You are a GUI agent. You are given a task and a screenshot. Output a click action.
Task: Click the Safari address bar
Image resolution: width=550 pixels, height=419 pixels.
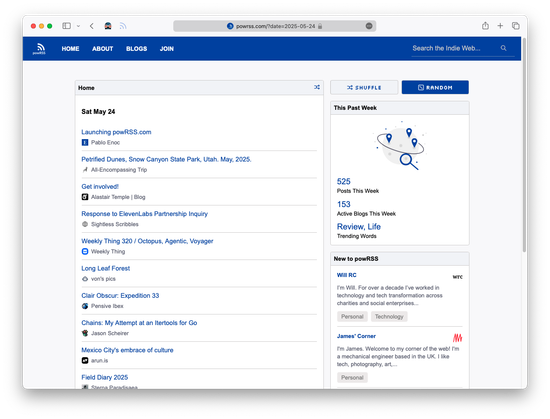click(x=275, y=26)
